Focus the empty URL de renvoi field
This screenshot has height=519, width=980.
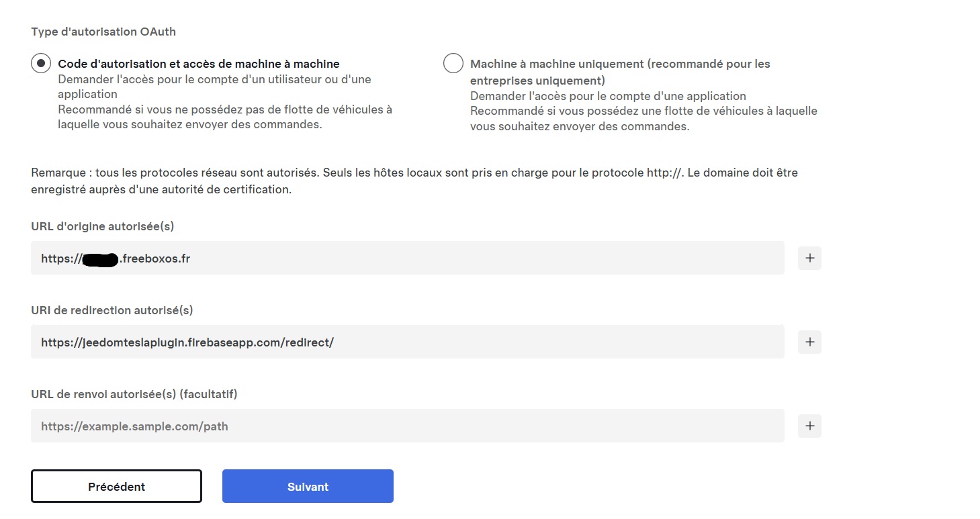click(407, 426)
